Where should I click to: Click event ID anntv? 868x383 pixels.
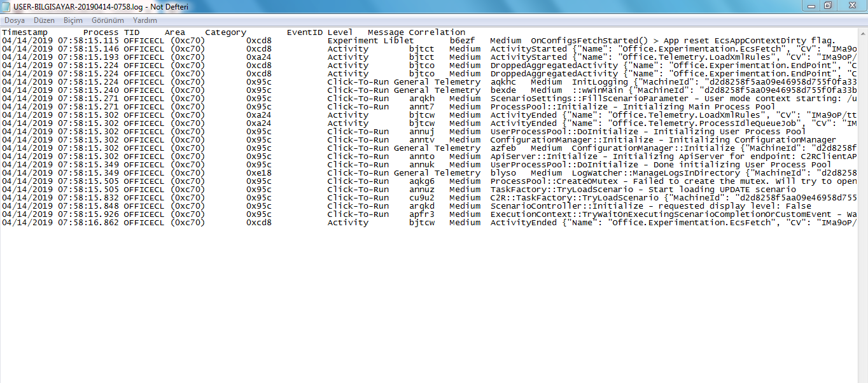tap(422, 140)
